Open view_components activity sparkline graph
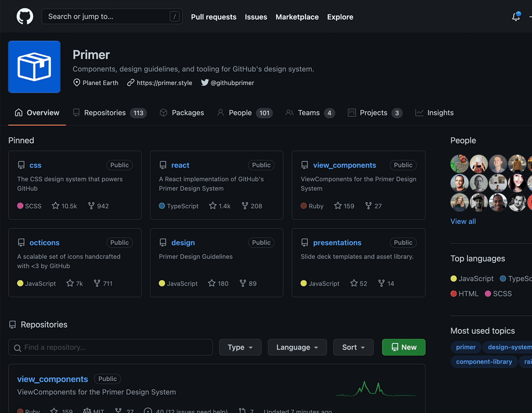The height and width of the screenshot is (413, 532). pos(376,389)
